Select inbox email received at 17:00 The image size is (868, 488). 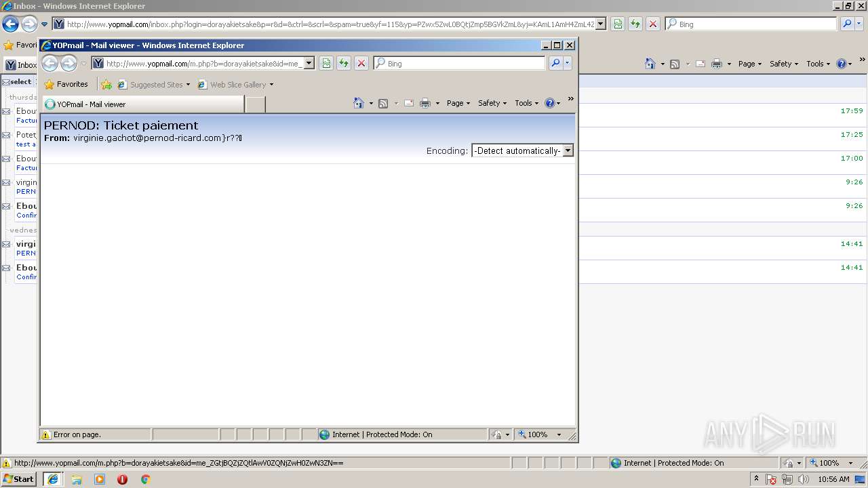click(x=434, y=163)
